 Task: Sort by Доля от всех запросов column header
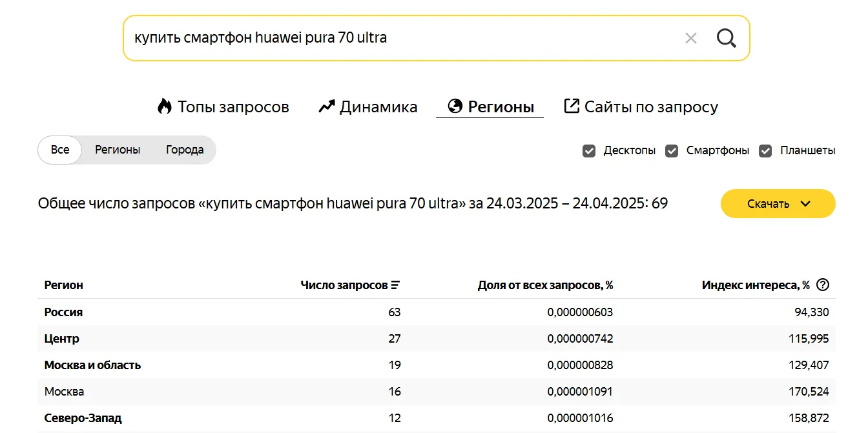pos(545,285)
